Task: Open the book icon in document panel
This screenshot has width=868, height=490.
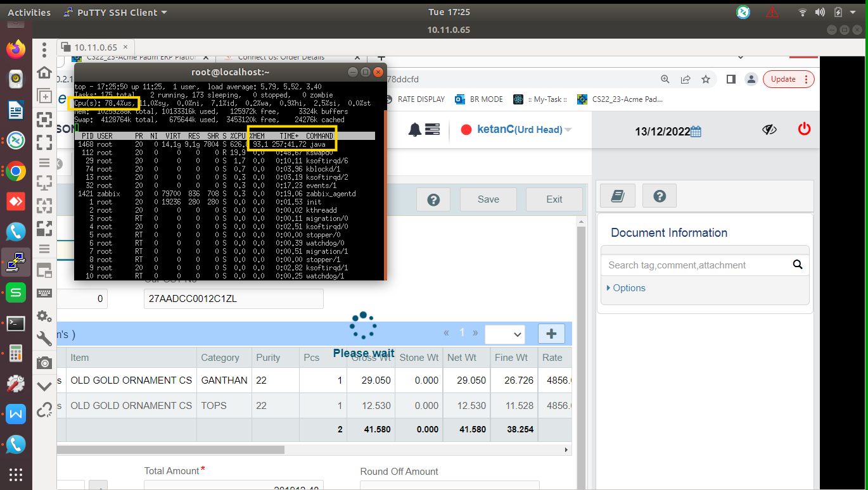Action: pos(617,196)
